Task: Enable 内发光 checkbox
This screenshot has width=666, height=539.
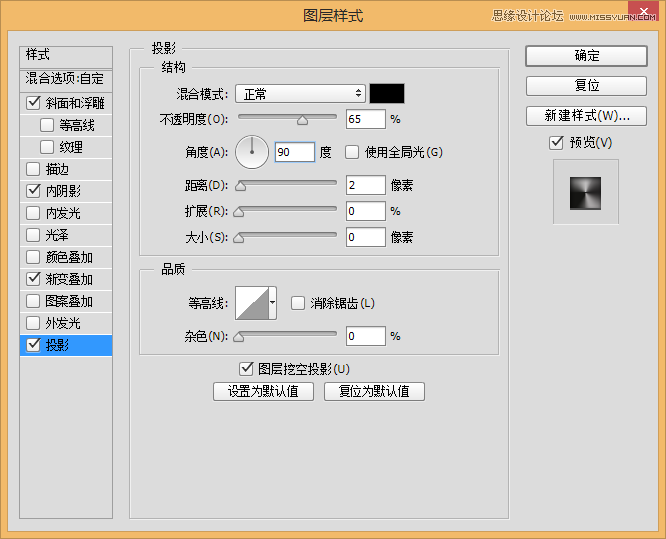Action: [x=33, y=213]
